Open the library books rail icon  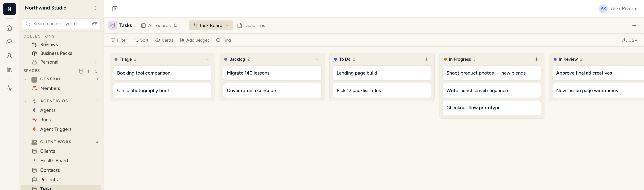[x=9, y=70]
